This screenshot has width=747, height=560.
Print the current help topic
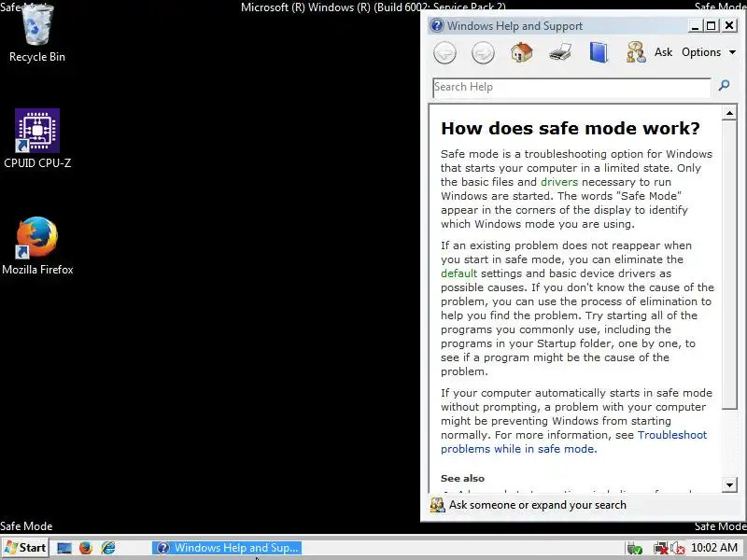560,52
